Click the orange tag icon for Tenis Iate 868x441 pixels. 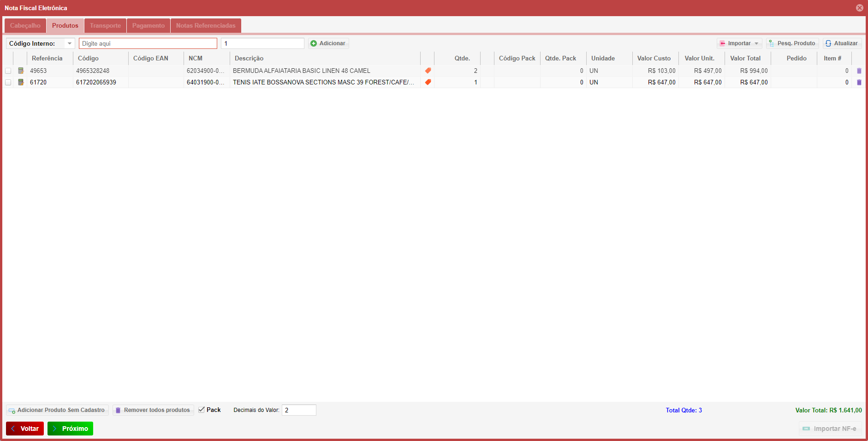tap(428, 82)
